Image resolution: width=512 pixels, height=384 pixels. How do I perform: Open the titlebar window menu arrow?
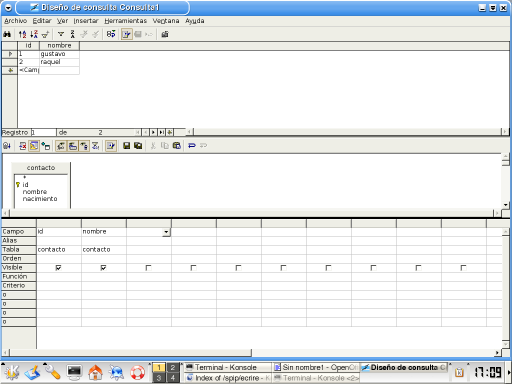[8, 7]
